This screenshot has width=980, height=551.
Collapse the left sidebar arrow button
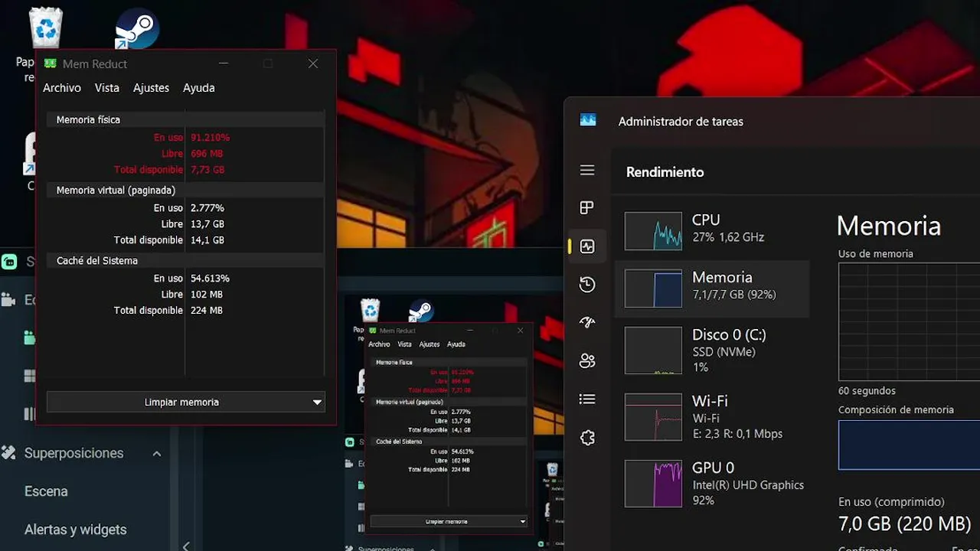(186, 545)
